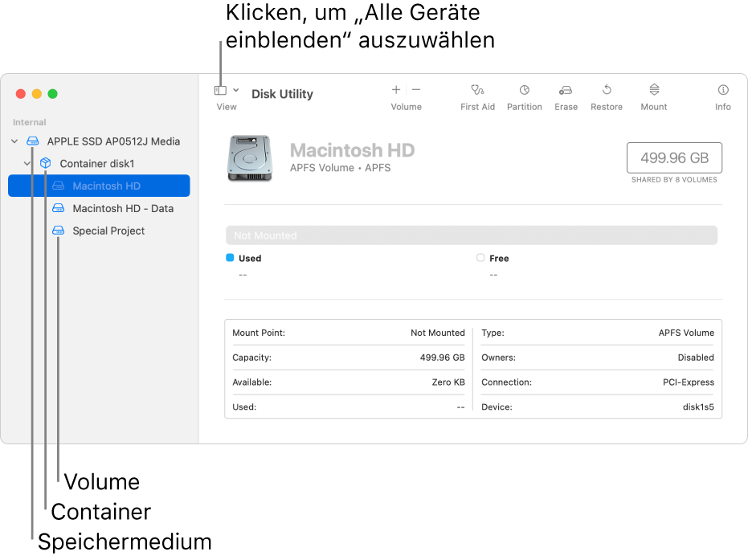Image resolution: width=748 pixels, height=560 pixels.
Task: Click the Info label
Action: [x=723, y=107]
